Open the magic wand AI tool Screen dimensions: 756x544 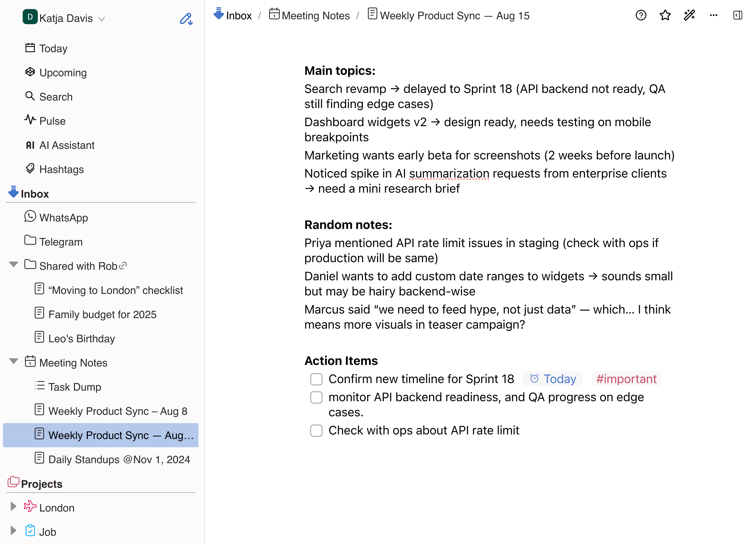(x=689, y=15)
